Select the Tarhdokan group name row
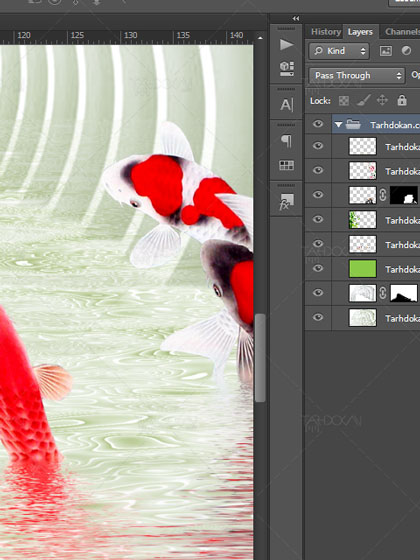The width and height of the screenshot is (420, 560). click(376, 124)
